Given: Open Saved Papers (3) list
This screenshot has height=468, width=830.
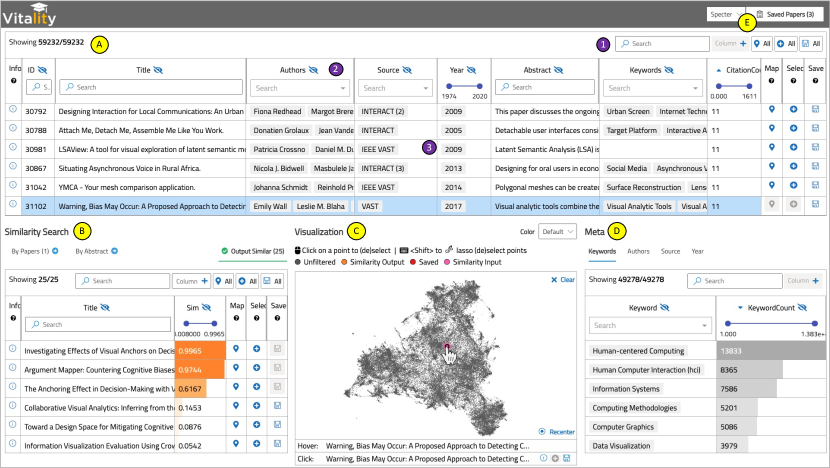Looking at the screenshot, I should [x=785, y=14].
